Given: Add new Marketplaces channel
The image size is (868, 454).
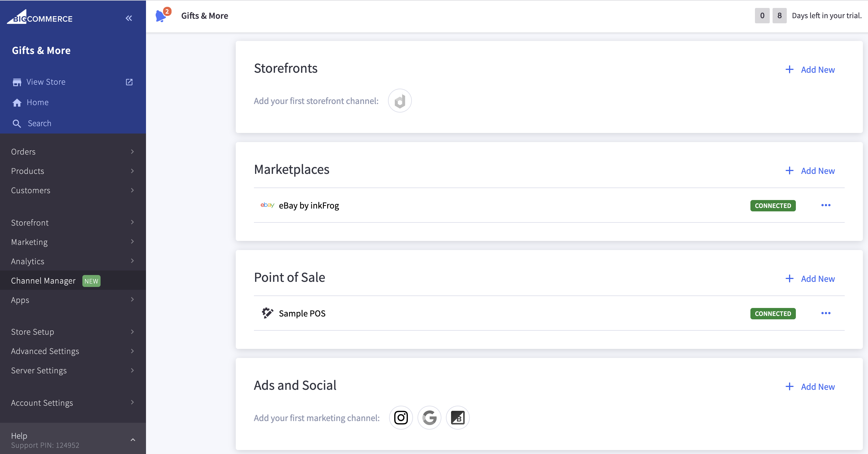Looking at the screenshot, I should [810, 171].
